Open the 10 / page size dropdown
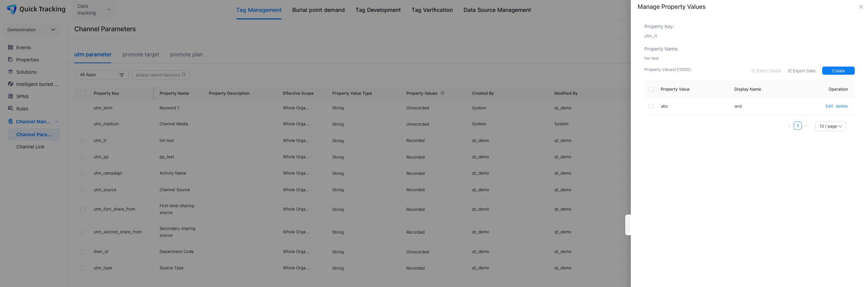 [831, 126]
